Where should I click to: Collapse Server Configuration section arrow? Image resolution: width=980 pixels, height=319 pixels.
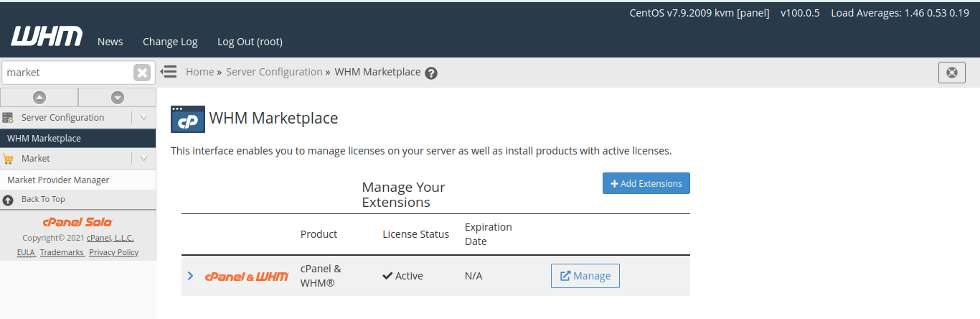(143, 118)
